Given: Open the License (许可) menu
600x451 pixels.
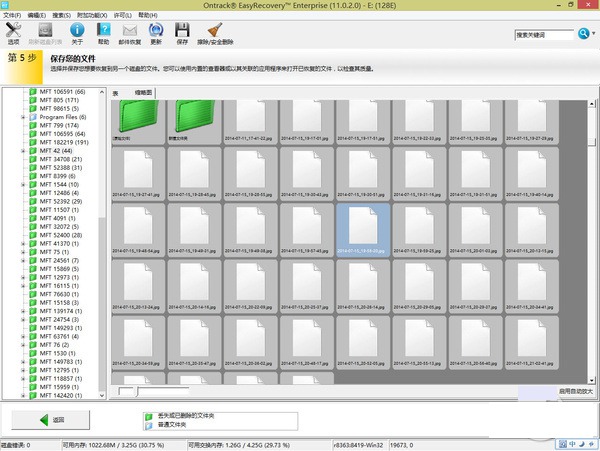Looking at the screenshot, I should (x=122, y=15).
